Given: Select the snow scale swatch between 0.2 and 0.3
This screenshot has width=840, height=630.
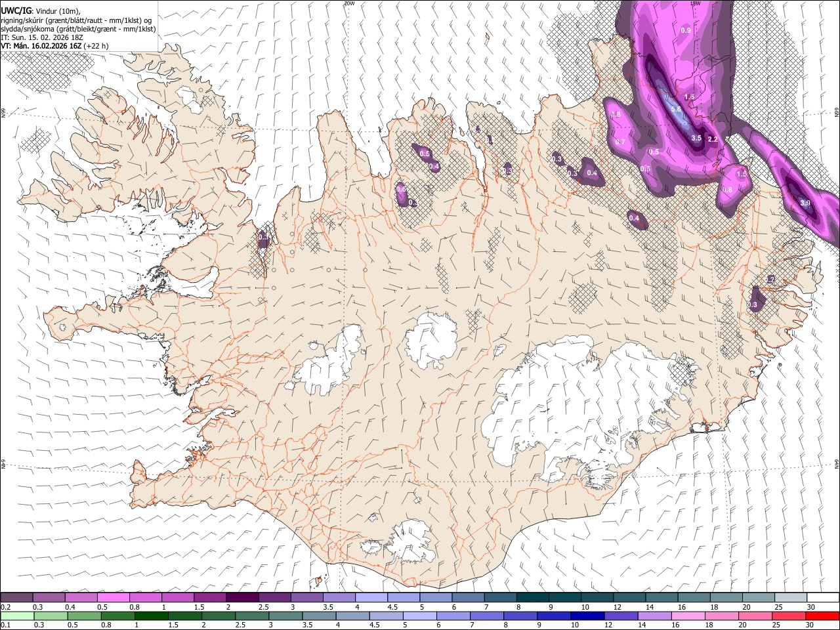Looking at the screenshot, I should point(17,598).
